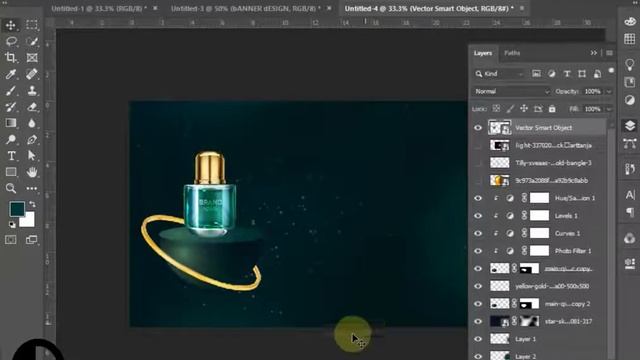
Task: Select the Horizontal Type tool
Action: point(11,156)
